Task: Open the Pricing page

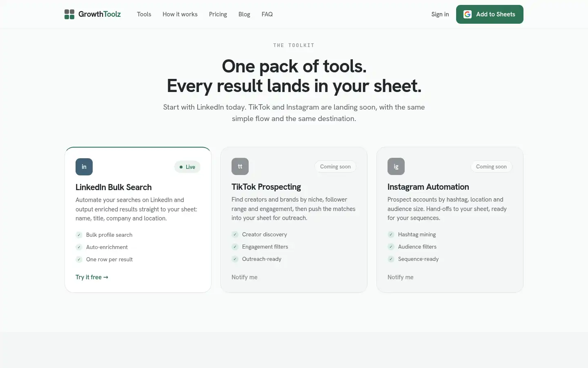Action: tap(218, 14)
